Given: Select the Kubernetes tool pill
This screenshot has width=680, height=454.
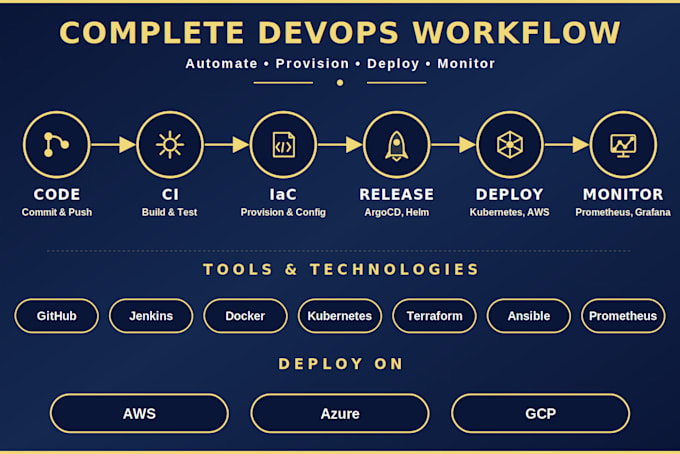Looking at the screenshot, I should point(340,316).
